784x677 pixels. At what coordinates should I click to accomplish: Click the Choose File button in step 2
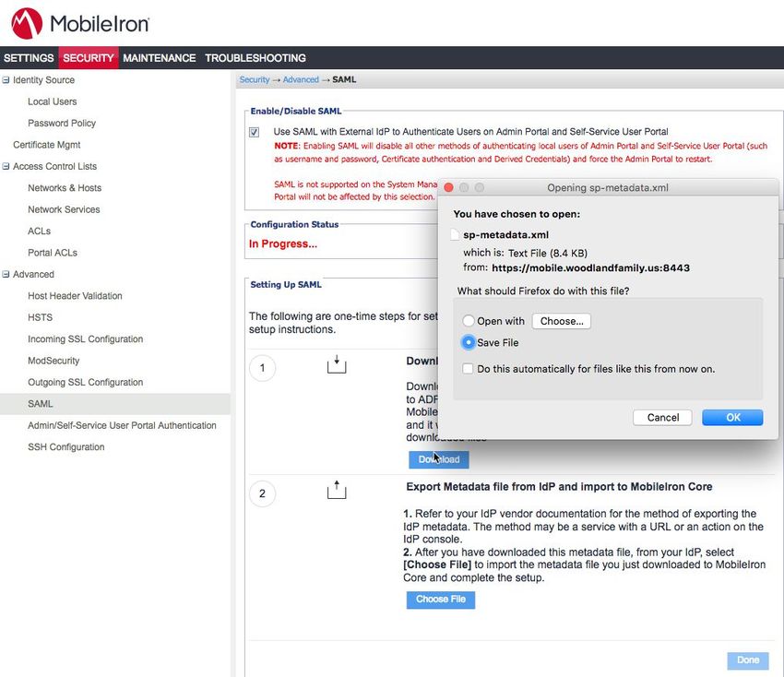tap(441, 600)
